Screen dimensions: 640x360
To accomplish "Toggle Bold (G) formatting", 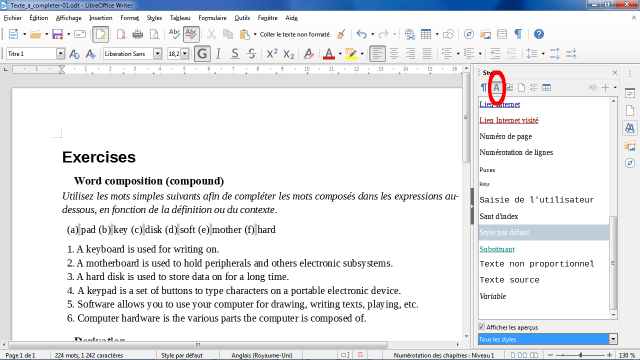I will click(x=202, y=54).
